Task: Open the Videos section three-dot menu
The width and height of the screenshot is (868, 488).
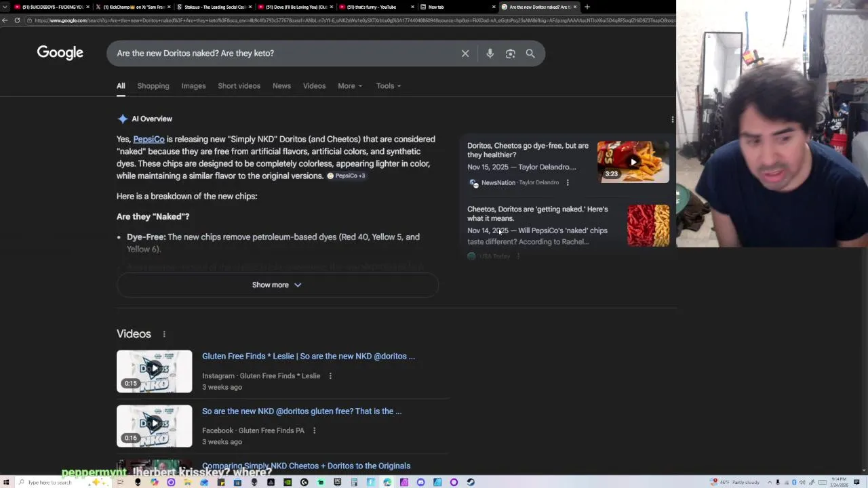Action: click(x=163, y=334)
